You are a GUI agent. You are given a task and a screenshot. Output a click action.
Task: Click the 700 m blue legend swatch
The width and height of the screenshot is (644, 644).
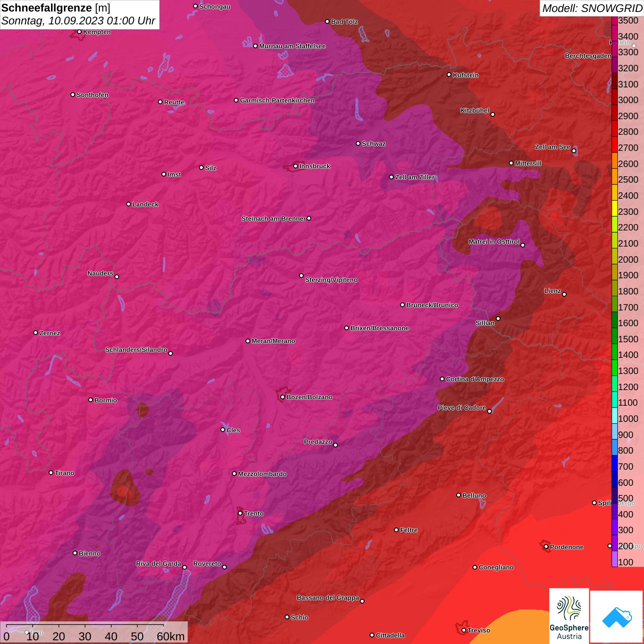click(x=614, y=463)
